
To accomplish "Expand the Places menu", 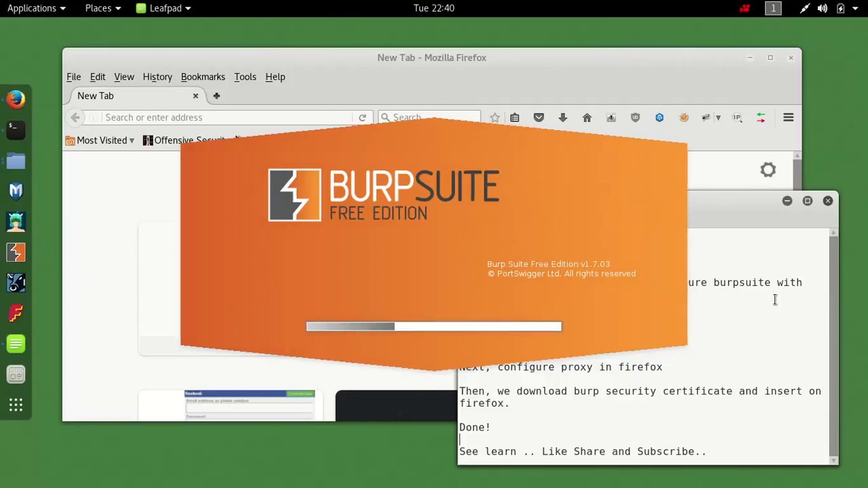I will [103, 8].
